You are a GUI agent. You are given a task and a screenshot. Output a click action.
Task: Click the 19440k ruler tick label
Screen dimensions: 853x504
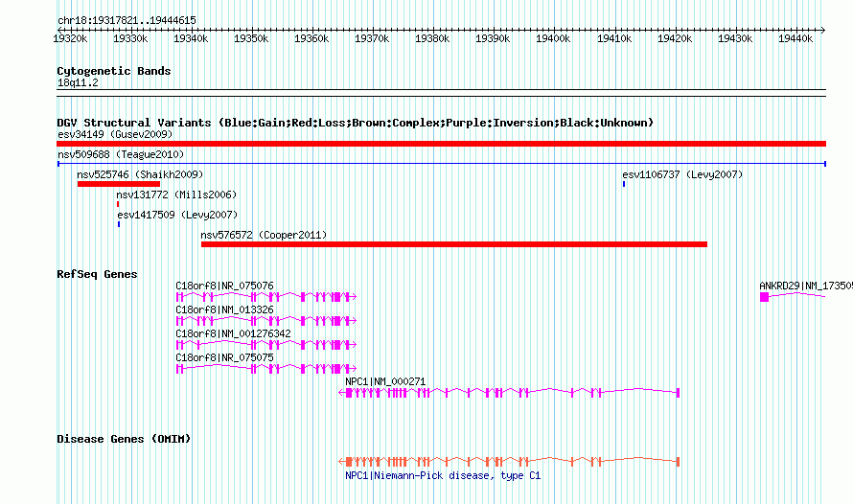click(795, 38)
